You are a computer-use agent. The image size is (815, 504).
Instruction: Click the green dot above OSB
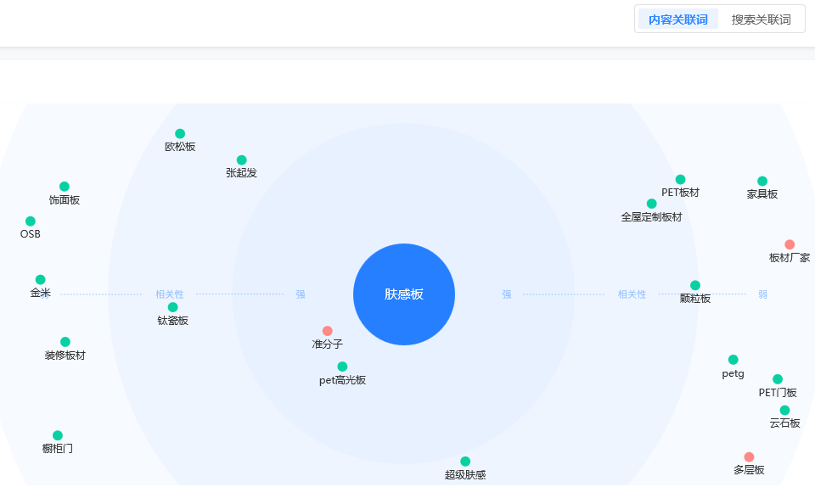31,221
